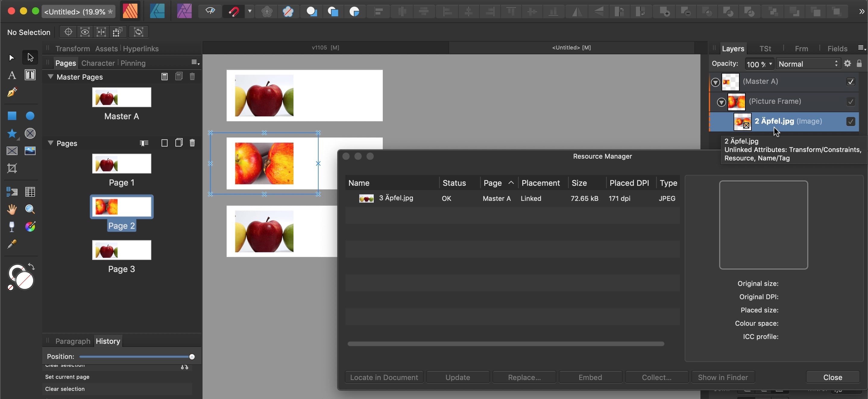Select the Table tool
This screenshot has width=868, height=399.
tap(30, 192)
